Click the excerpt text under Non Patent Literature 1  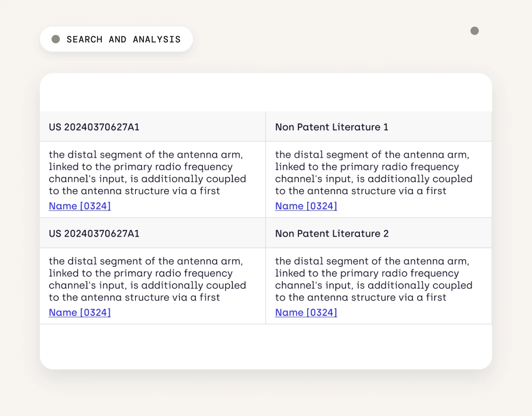[x=374, y=173]
